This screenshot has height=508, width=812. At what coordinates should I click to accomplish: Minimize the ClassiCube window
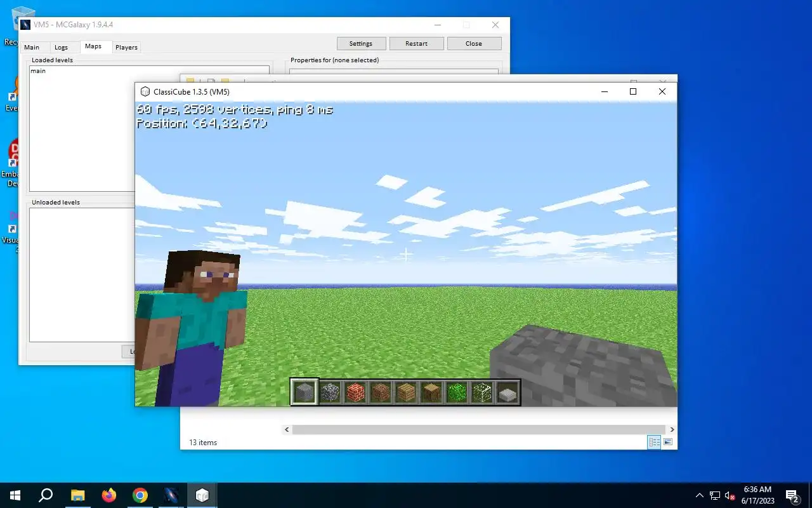[603, 91]
